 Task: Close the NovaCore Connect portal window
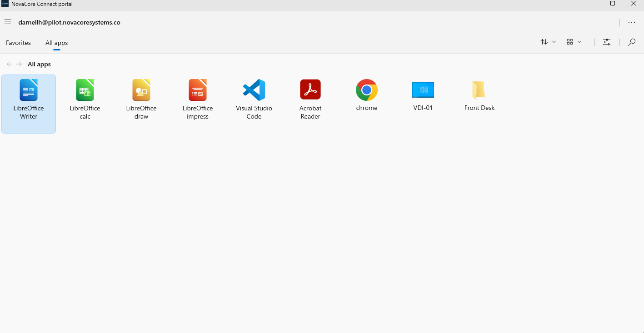tap(634, 4)
